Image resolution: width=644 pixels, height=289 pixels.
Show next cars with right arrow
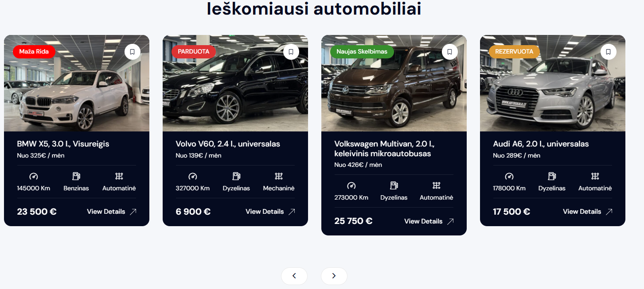334,276
